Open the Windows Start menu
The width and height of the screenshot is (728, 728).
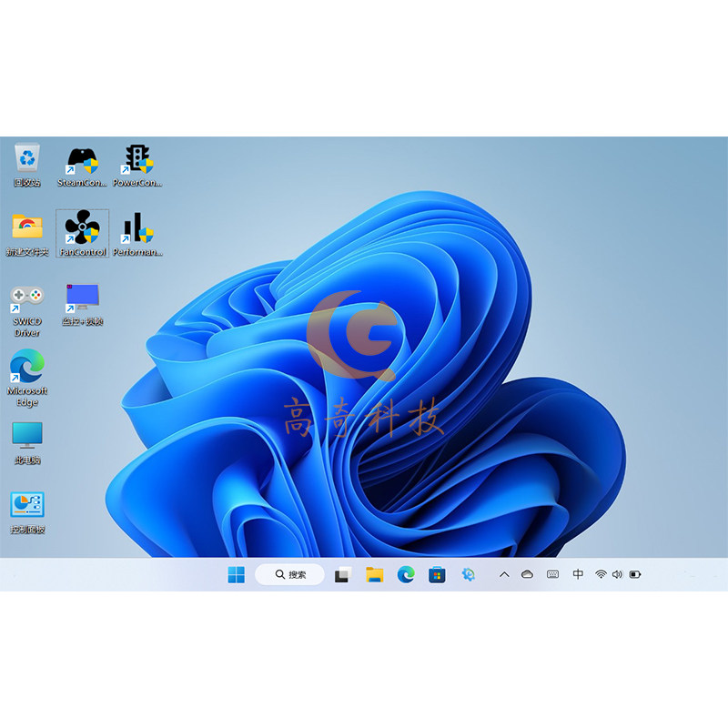[237, 575]
